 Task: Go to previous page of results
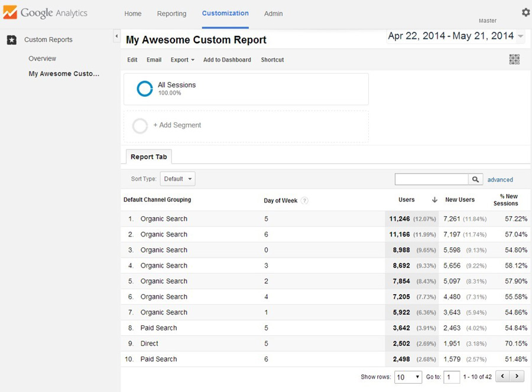pos(503,376)
